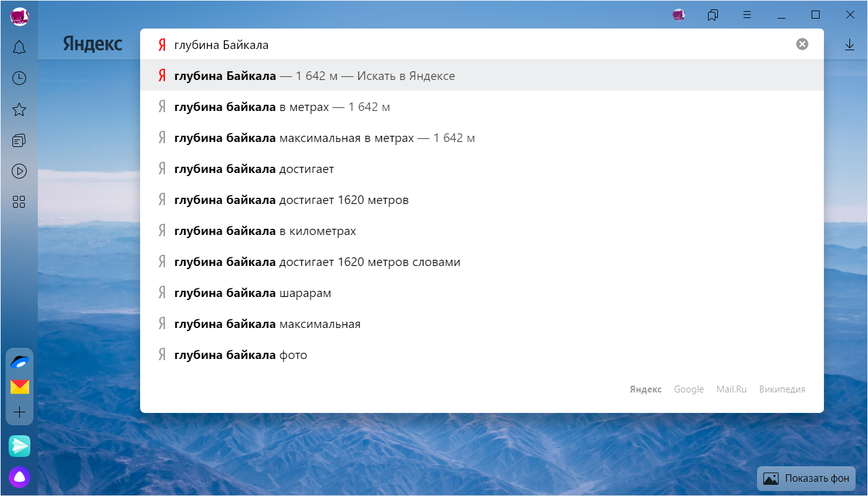Click the search input with 'глубина Байкала'

point(480,45)
